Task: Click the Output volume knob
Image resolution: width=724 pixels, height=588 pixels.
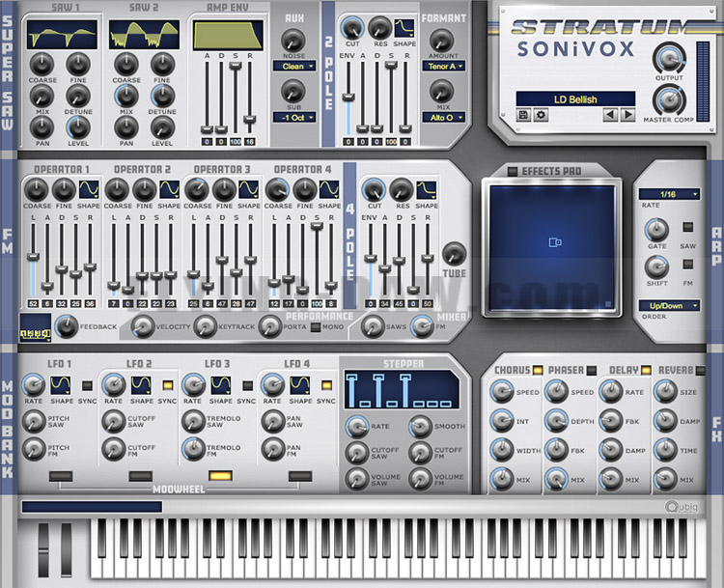Action: pos(669,58)
